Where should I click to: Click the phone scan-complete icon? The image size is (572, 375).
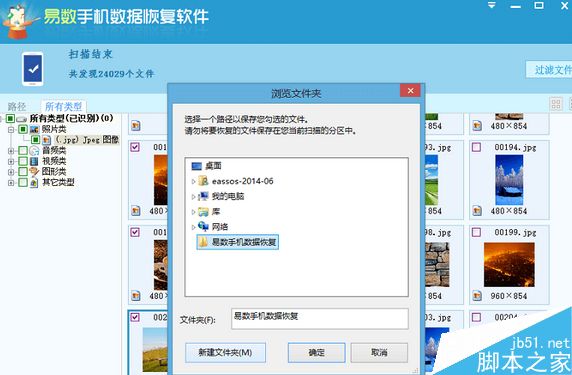coord(32,69)
